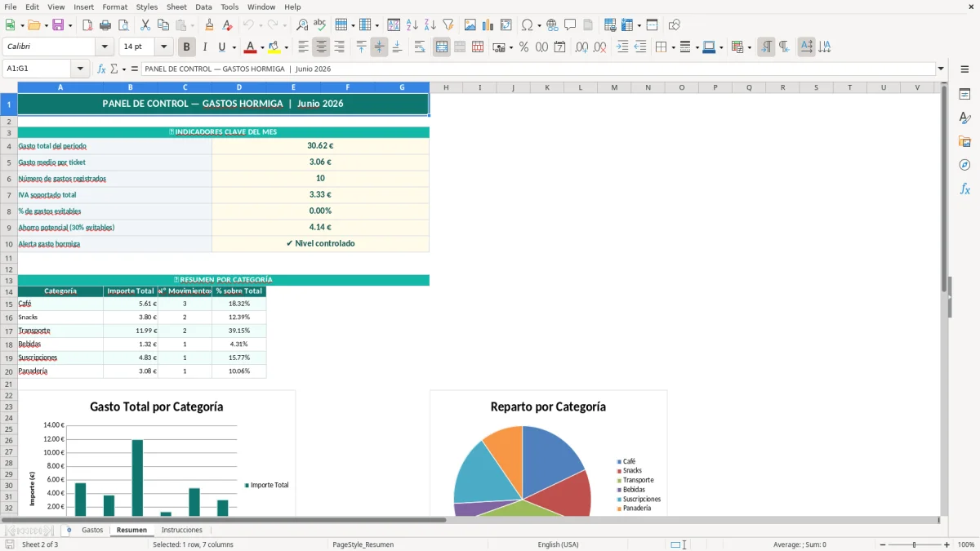Insert a comment with the speech bubble icon

(570, 25)
